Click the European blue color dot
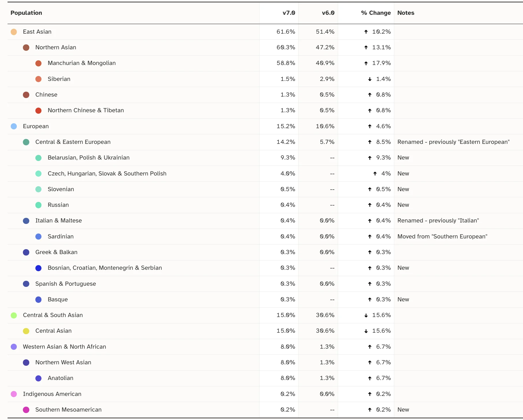Viewport: 523px width, 420px height. pos(14,126)
